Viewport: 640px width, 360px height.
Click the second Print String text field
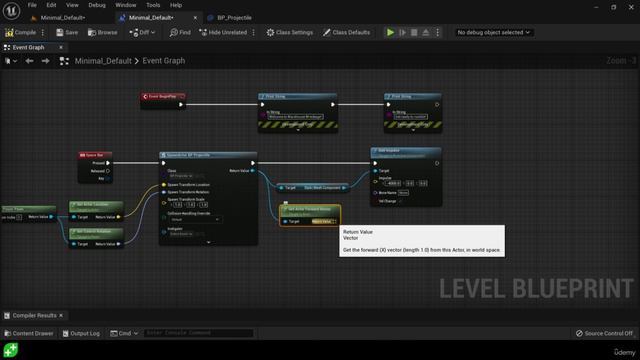[411, 117]
